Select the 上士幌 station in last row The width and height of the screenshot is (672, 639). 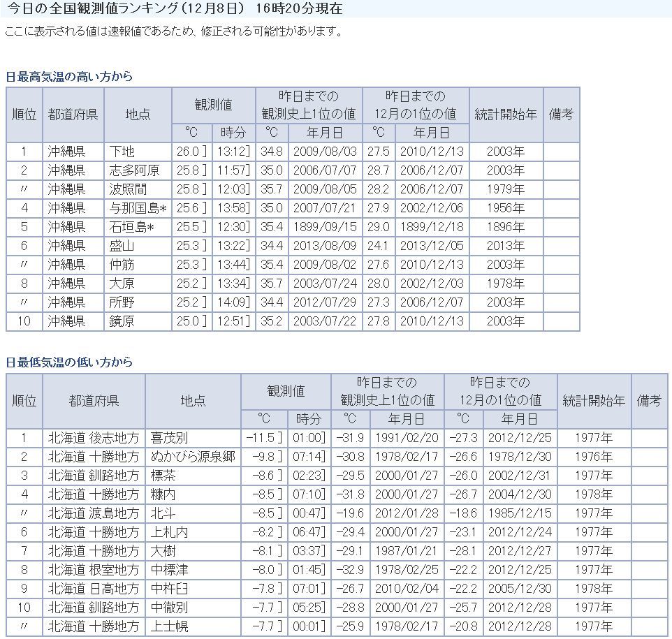tap(169, 626)
